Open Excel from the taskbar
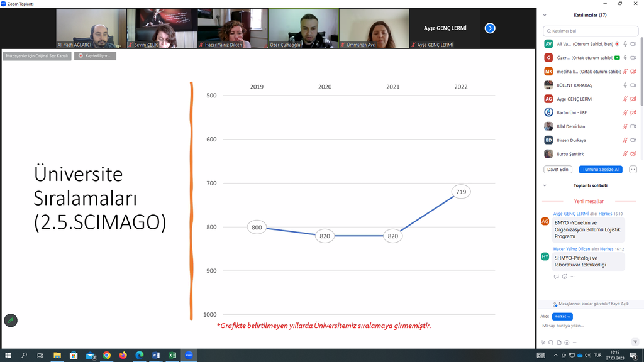The image size is (644, 362). click(171, 356)
